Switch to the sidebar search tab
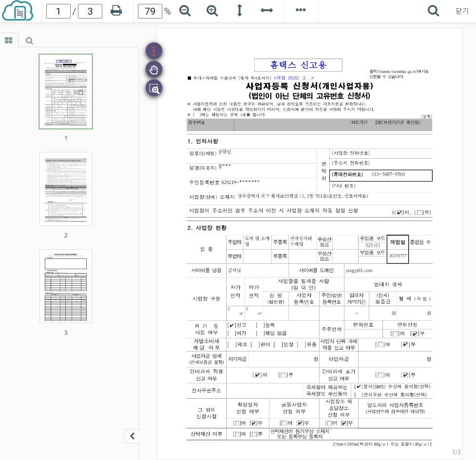This screenshot has height=460, width=476. pyautogui.click(x=29, y=41)
